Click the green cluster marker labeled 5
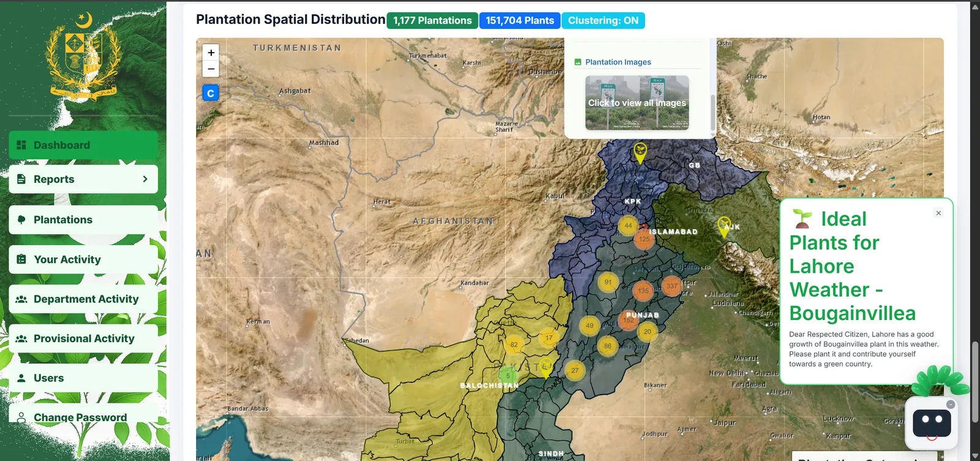Screen dimensions: 980x461 508,376
